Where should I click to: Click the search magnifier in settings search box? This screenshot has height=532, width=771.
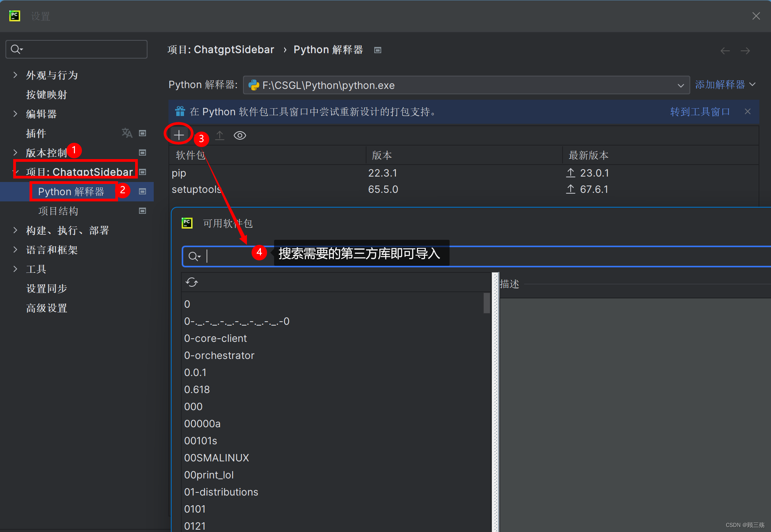tap(17, 49)
